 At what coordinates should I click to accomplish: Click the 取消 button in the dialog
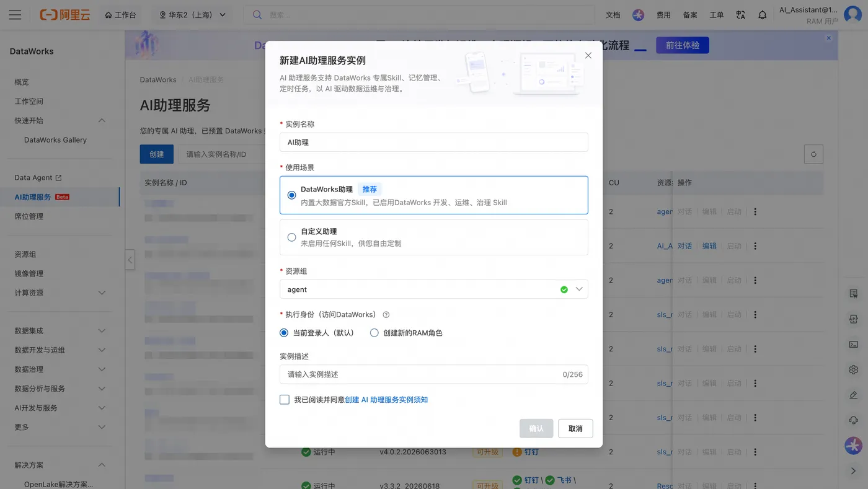click(x=575, y=429)
